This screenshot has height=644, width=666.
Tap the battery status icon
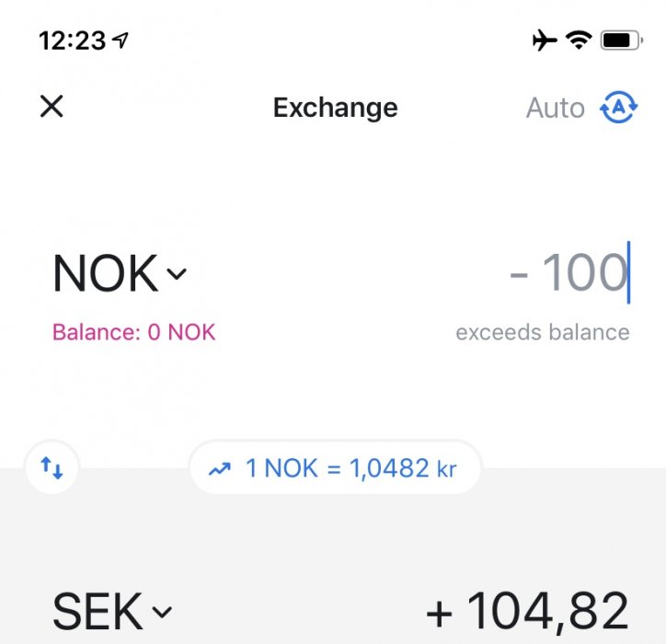click(616, 40)
